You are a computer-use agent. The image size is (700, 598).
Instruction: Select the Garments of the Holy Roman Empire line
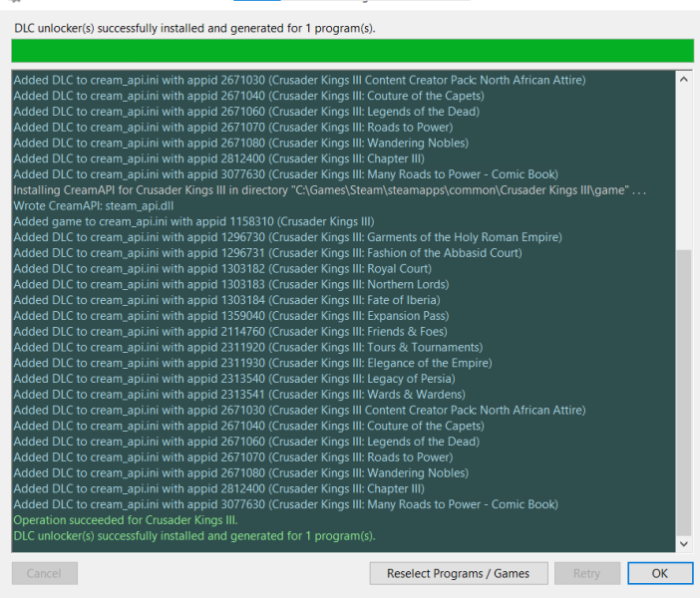287,237
